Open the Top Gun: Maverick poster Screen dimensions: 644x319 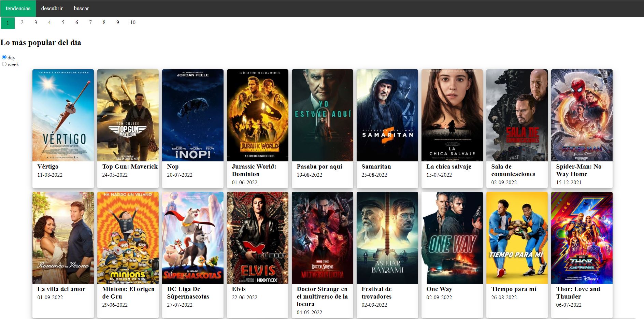pos(128,115)
